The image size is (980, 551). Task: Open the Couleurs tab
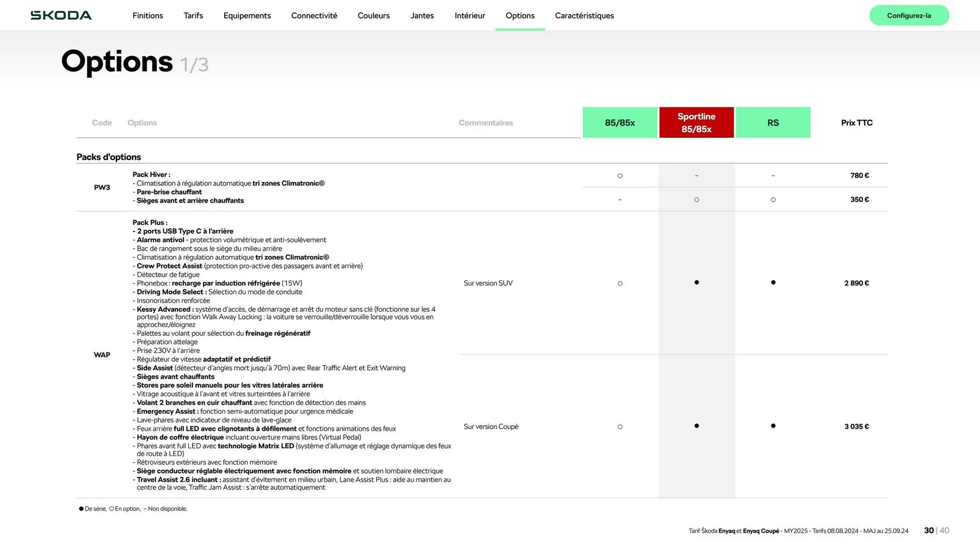pos(373,15)
